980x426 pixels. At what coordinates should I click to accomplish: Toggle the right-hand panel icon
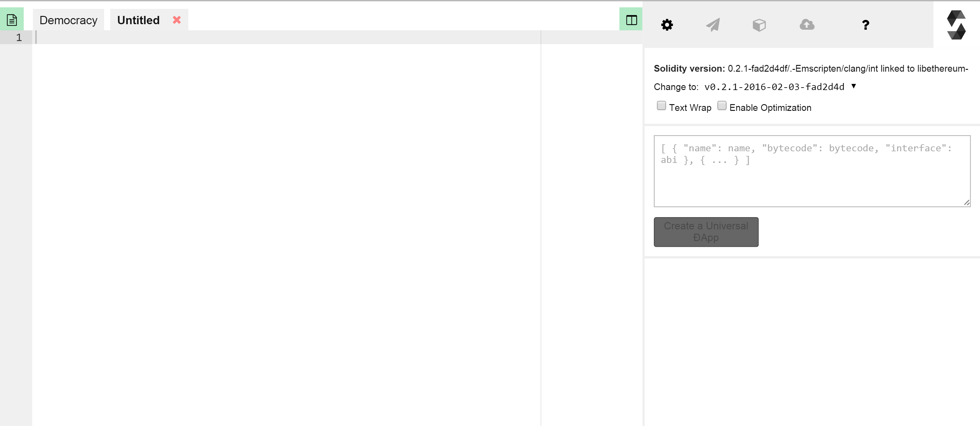[x=631, y=20]
